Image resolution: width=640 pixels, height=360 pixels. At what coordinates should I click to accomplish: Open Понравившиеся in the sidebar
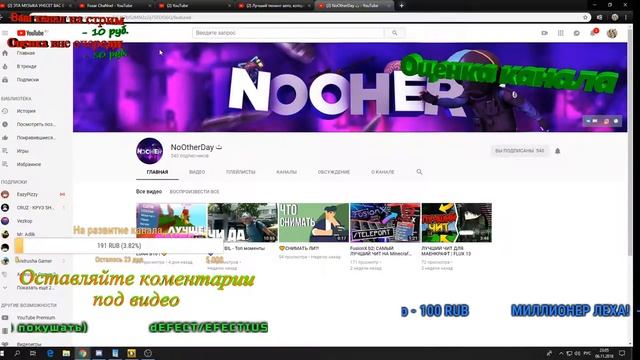[x=36, y=138]
